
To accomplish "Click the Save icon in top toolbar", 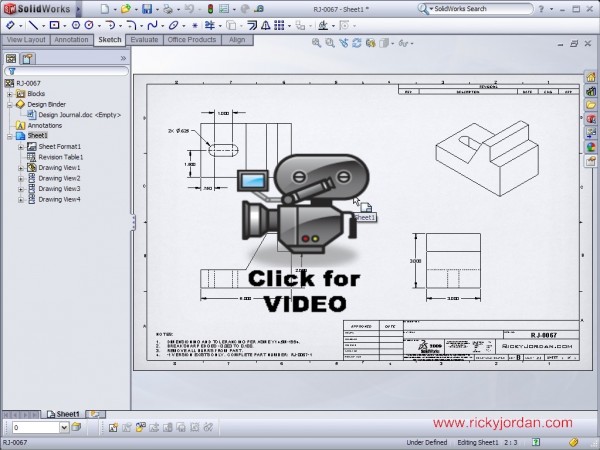I will click(147, 8).
